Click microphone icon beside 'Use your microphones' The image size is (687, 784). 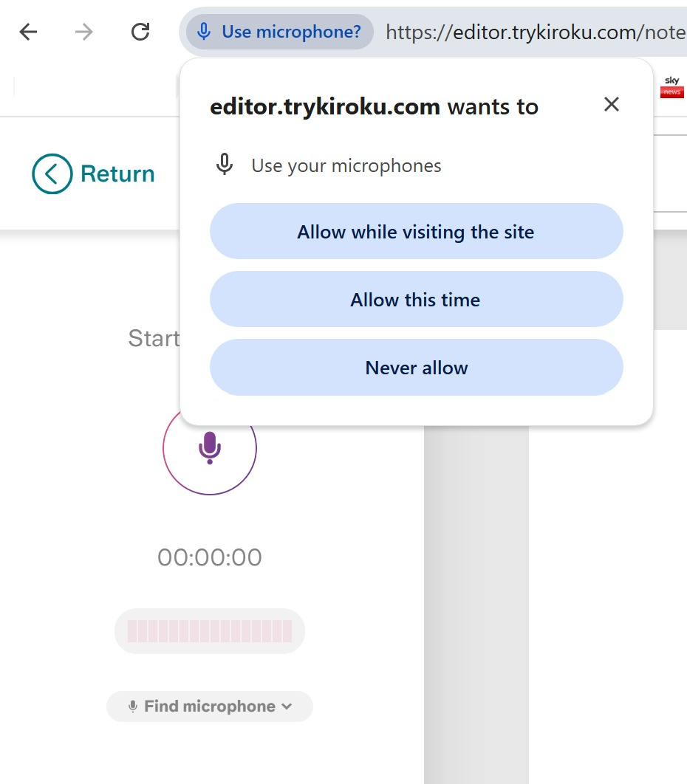point(225,165)
